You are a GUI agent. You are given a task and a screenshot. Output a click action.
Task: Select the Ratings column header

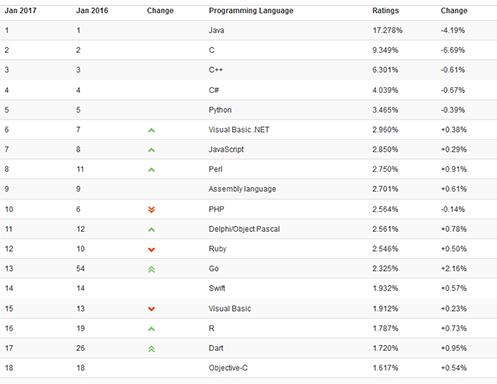pos(386,11)
